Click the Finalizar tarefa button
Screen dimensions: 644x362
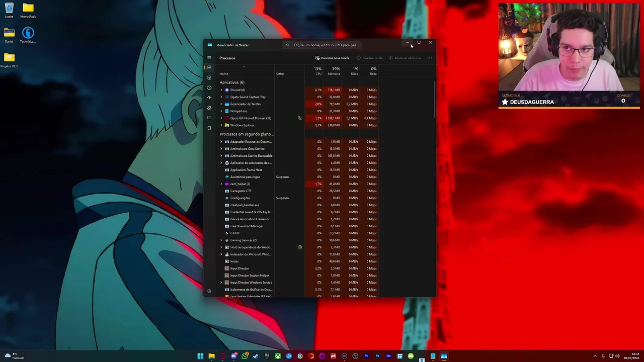point(370,58)
